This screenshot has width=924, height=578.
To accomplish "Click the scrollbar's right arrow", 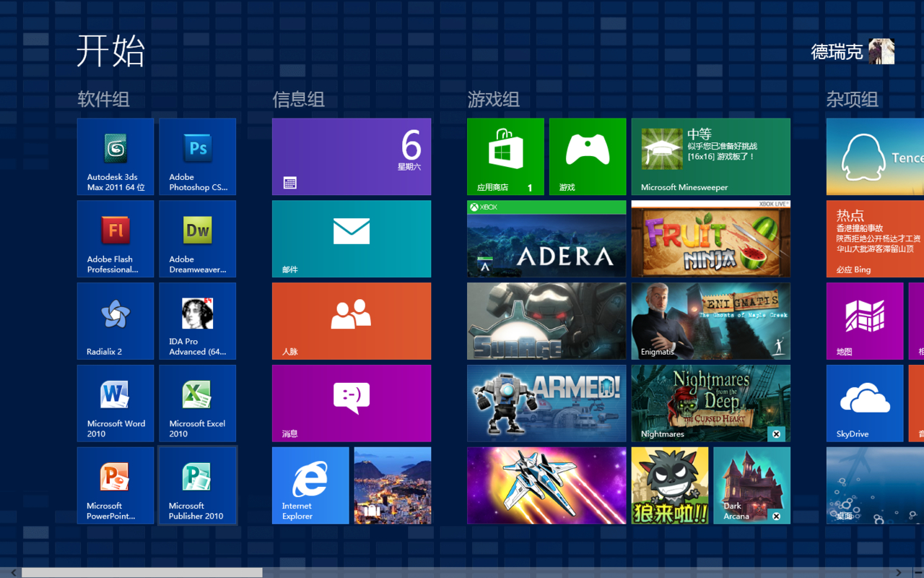I will (898, 572).
